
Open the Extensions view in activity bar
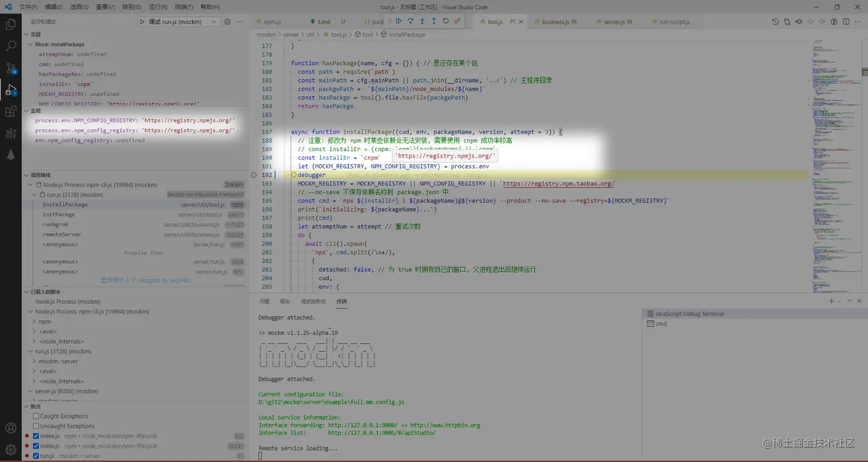point(10,111)
